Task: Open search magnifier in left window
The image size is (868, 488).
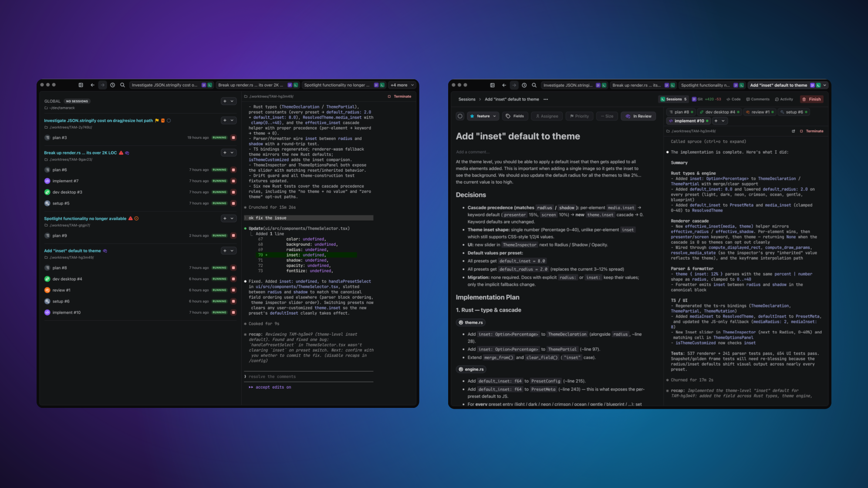Action: point(122,85)
